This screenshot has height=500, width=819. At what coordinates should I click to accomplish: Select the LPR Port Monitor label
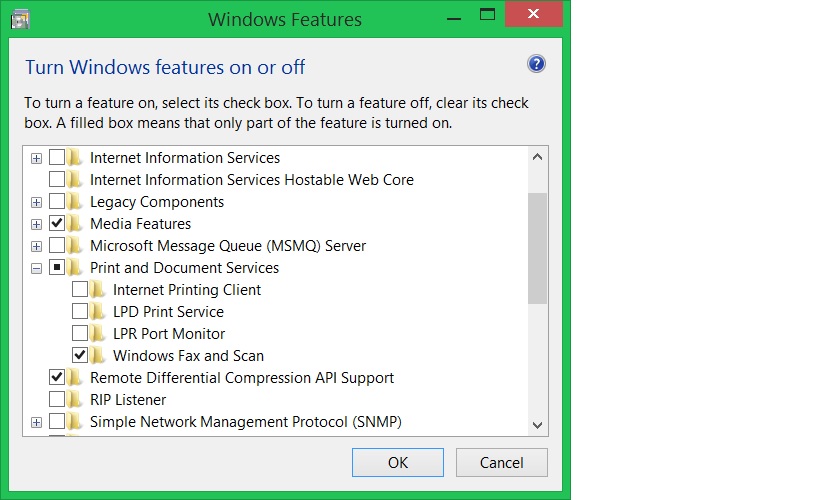[x=169, y=334]
